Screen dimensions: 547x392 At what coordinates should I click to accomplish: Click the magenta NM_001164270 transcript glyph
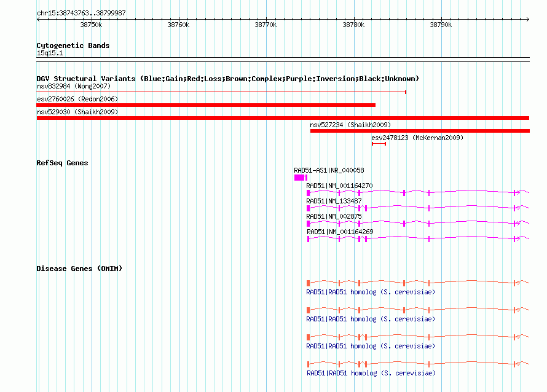[x=418, y=192]
